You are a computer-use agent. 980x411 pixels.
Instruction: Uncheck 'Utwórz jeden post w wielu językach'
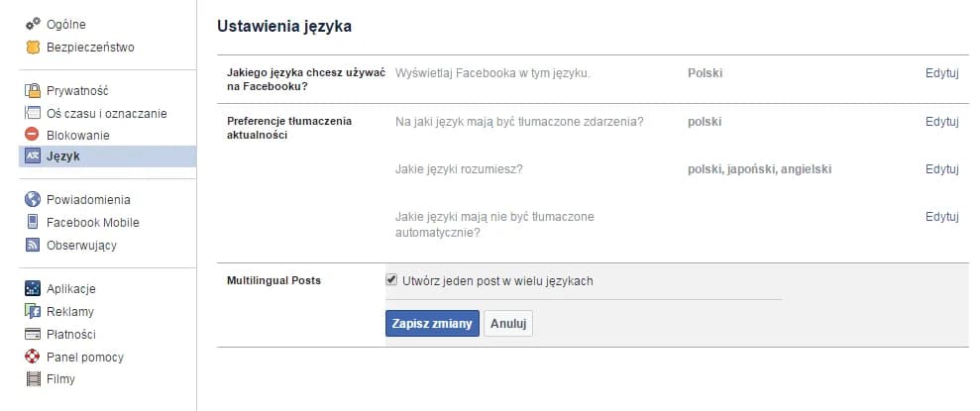[391, 280]
